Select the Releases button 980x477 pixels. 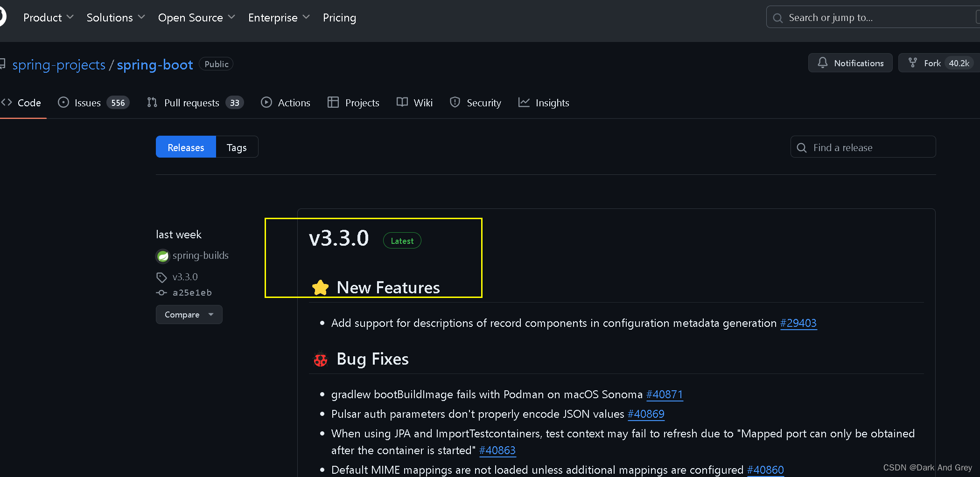click(186, 147)
